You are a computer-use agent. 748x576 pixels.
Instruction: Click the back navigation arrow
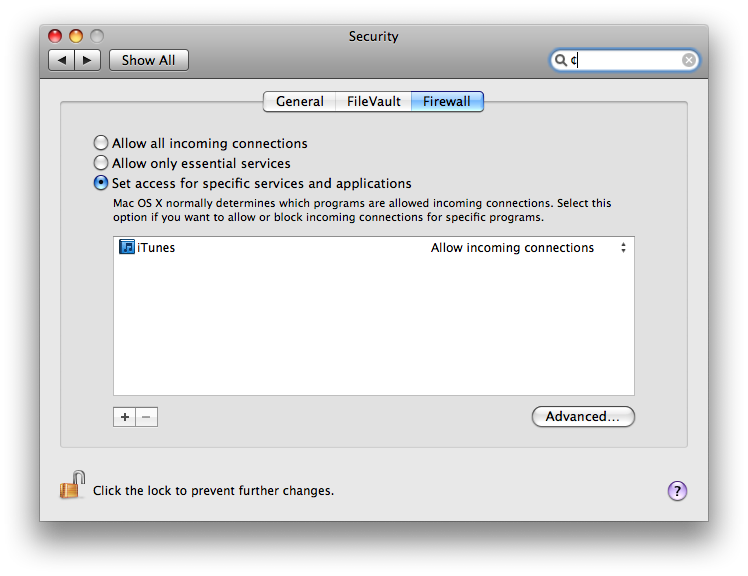(x=62, y=60)
